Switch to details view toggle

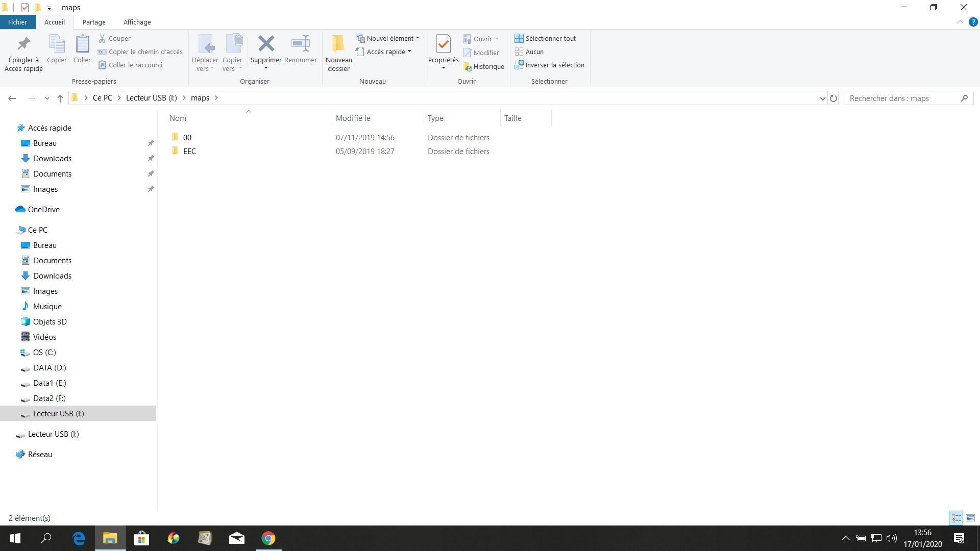tap(956, 518)
